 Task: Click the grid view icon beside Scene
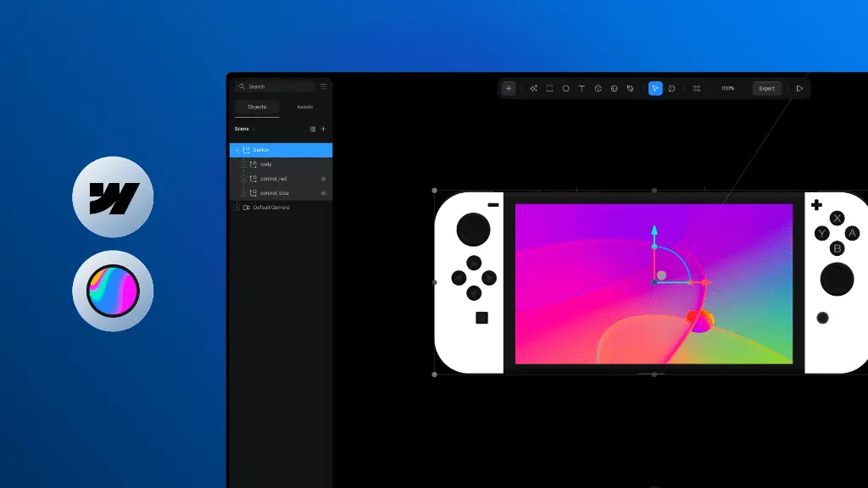coord(313,129)
